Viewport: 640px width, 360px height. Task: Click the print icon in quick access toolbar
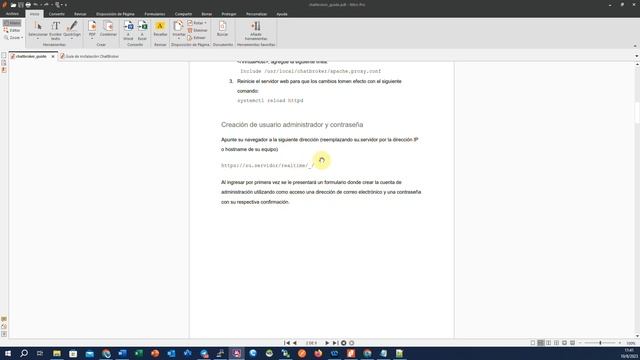pyautogui.click(x=28, y=5)
